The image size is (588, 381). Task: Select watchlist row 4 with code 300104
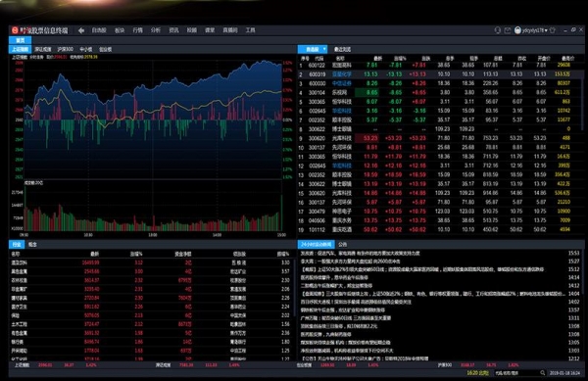(440, 92)
